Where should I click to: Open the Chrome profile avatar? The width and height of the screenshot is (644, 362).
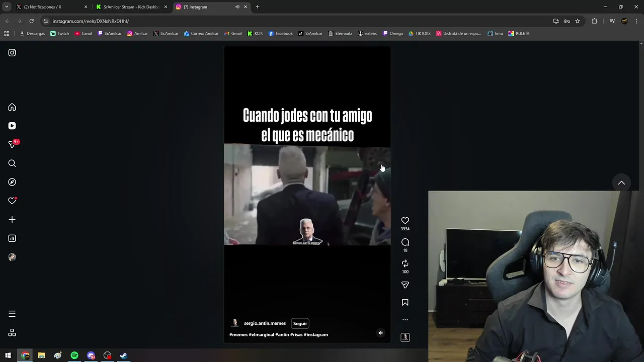(x=624, y=21)
